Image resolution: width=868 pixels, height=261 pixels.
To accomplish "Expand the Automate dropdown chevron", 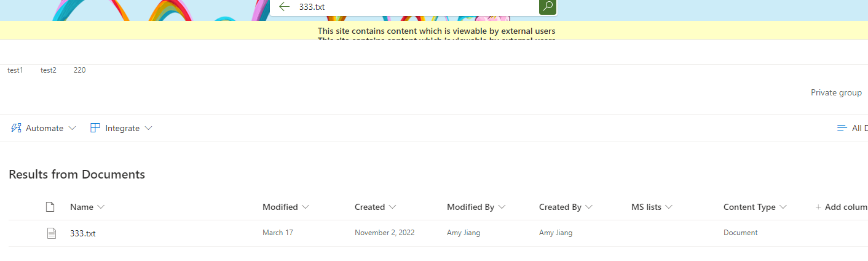I will 73,128.
